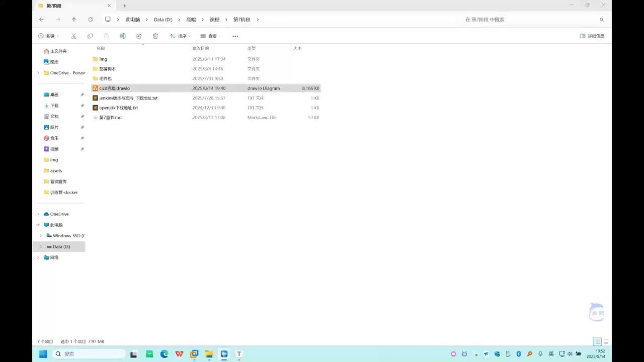Open pinned 桌面 in navigation pane
644x362 pixels.
[54, 95]
